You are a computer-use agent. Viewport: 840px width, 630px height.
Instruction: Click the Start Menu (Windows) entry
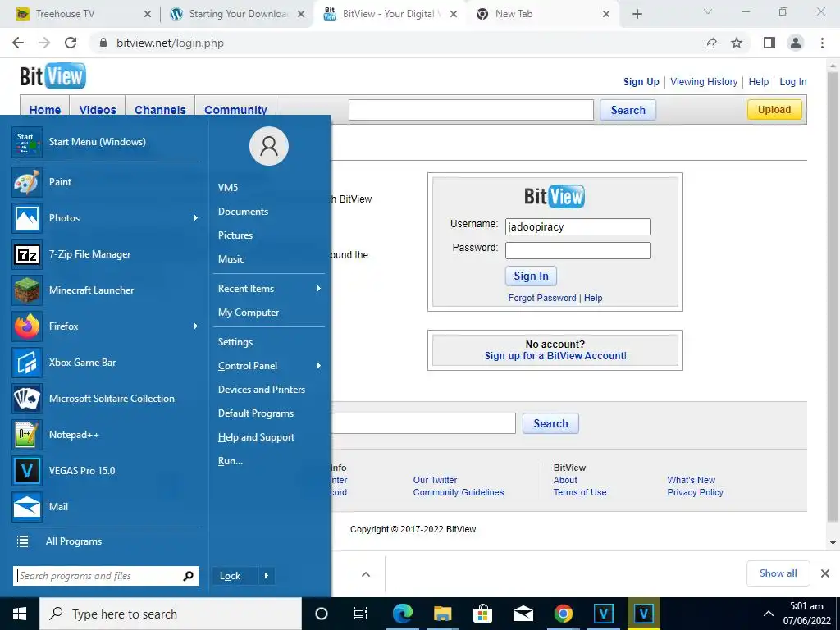105,142
